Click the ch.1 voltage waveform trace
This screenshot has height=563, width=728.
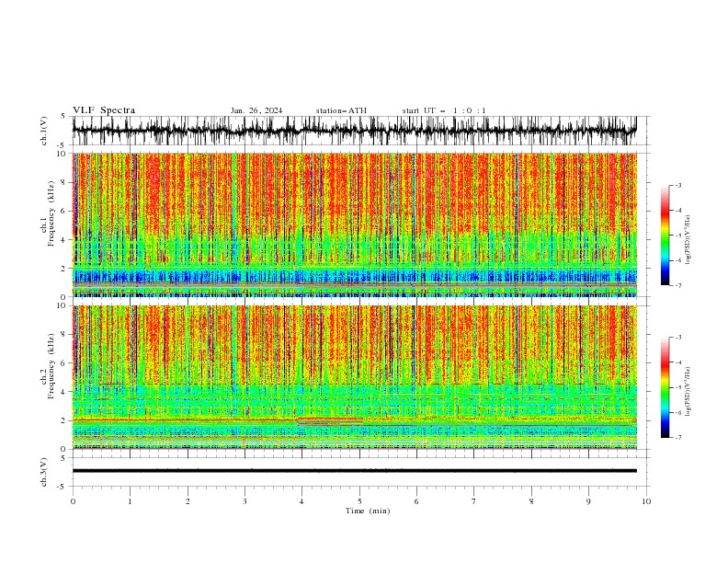pyautogui.click(x=355, y=131)
